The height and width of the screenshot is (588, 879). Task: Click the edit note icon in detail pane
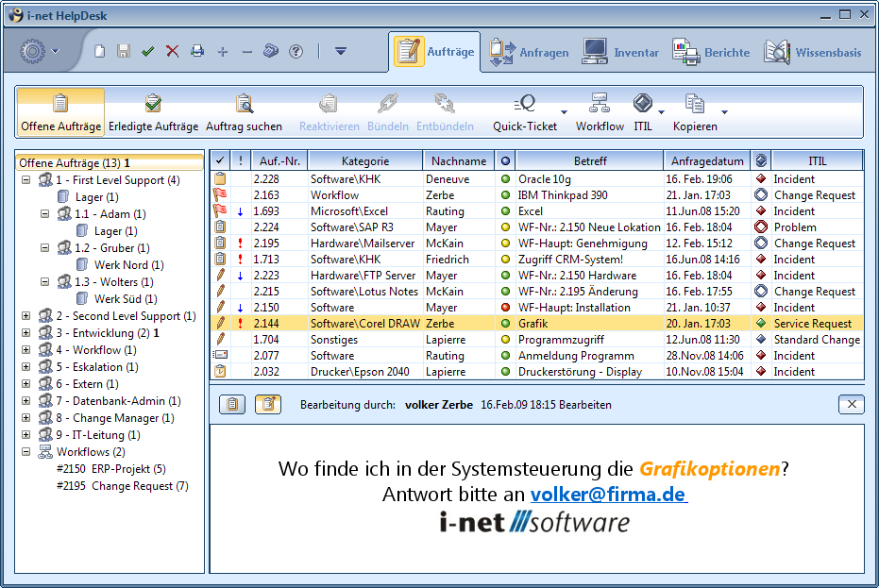click(268, 404)
